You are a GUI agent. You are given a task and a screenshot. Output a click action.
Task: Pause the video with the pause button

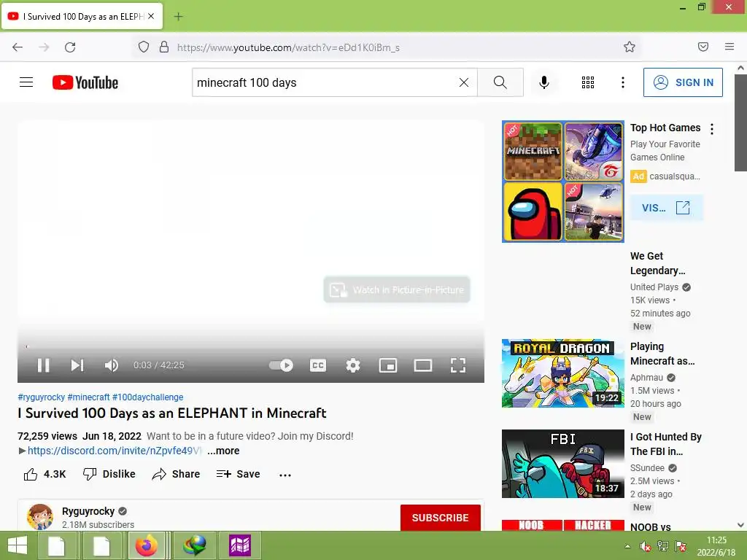(x=43, y=365)
